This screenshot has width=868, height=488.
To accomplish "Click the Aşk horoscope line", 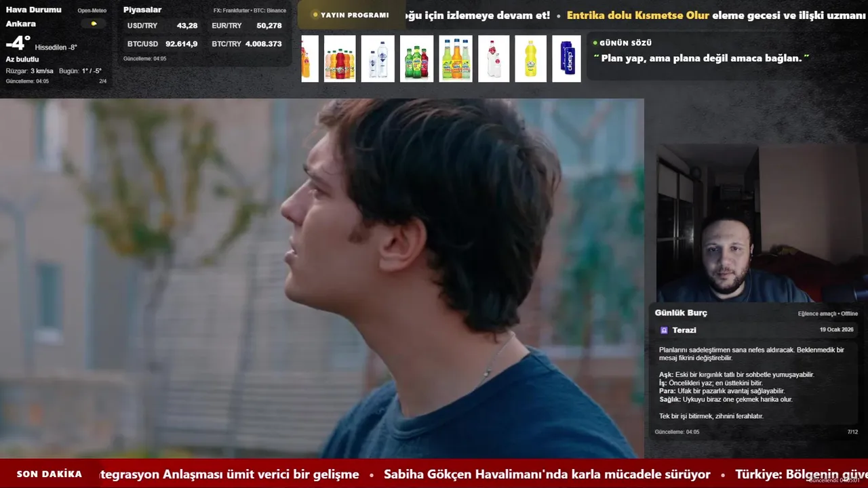I will tap(736, 375).
